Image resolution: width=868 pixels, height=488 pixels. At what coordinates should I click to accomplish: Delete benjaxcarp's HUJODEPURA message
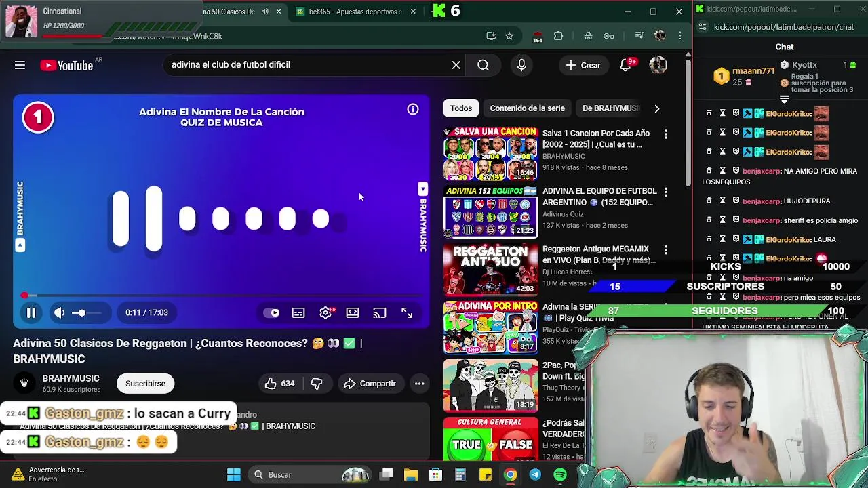click(x=709, y=201)
